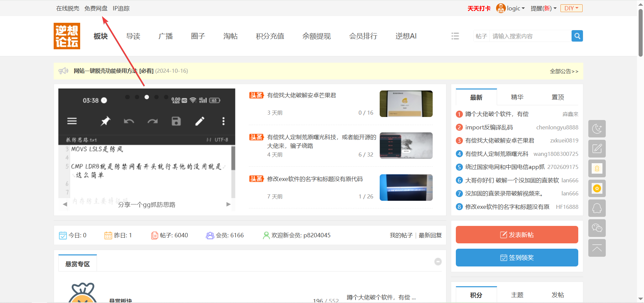Click the 最新回复 link
This screenshot has width=644, height=303.
430,235
